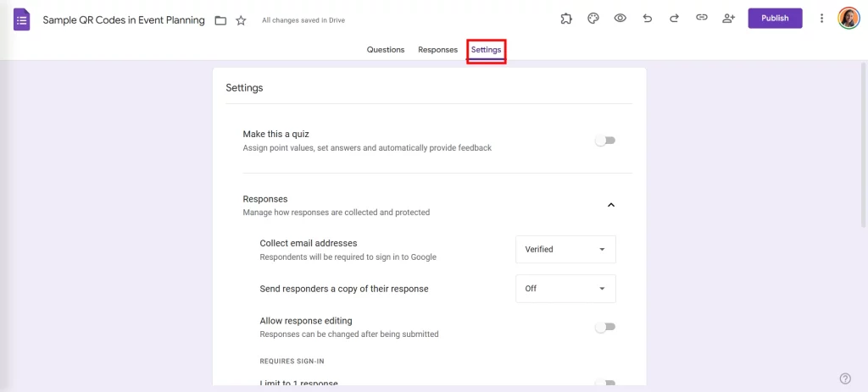Click the page vertical scrollbar
Screen dimensions: 868x392
[864, 144]
